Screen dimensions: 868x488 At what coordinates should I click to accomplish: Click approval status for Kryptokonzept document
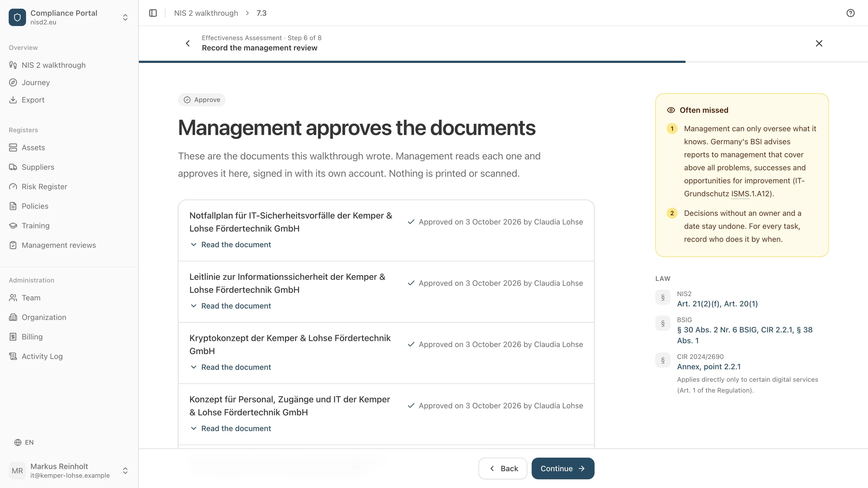click(495, 345)
